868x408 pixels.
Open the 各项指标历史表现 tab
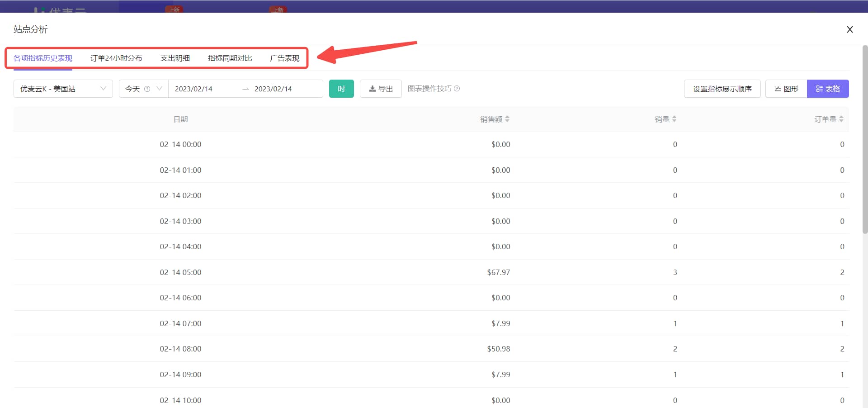[43, 58]
